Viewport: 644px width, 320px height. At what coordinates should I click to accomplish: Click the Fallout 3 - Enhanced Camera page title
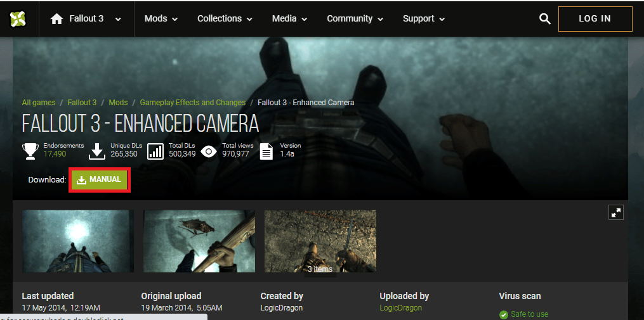[x=140, y=123]
